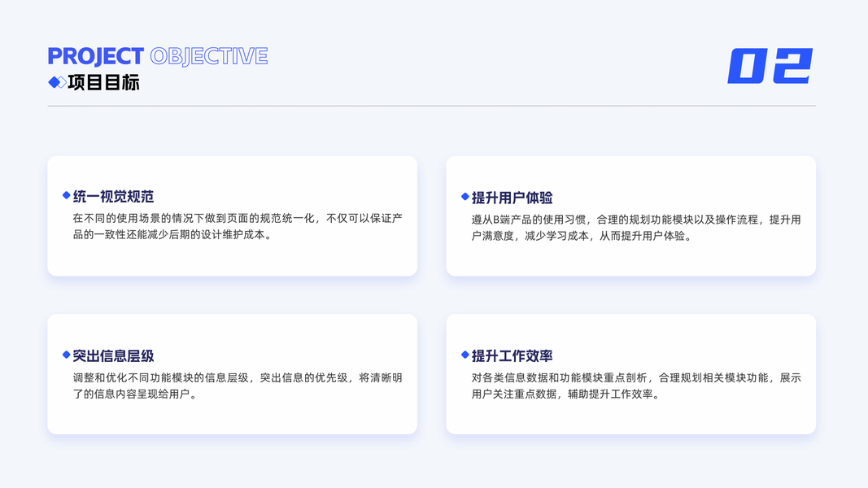Image resolution: width=868 pixels, height=488 pixels.
Task: Click the blue diamond bullet before 提升用户体验
Action: click(x=465, y=196)
